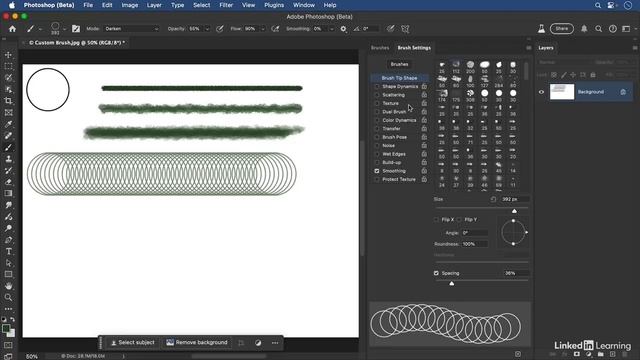Select the Horizontal Type tool
The width and height of the screenshot is (640, 360).
pos(8,251)
